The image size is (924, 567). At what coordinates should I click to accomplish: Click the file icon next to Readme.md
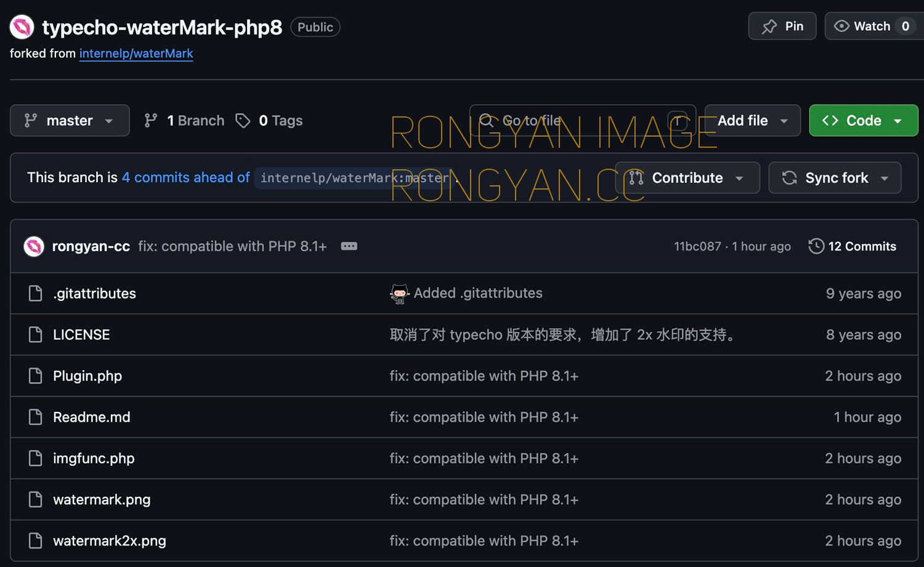point(36,417)
